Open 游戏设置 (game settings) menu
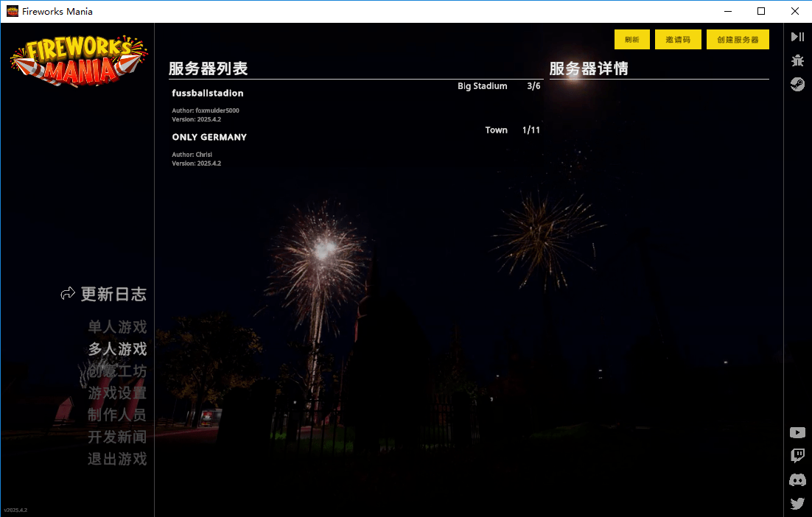812x517 pixels. 117,393
